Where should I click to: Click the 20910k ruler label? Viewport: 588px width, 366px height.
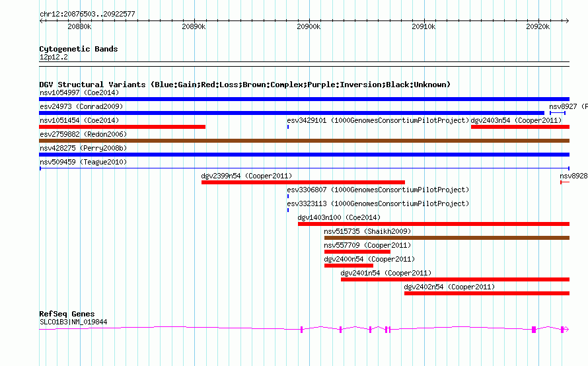pos(423,26)
